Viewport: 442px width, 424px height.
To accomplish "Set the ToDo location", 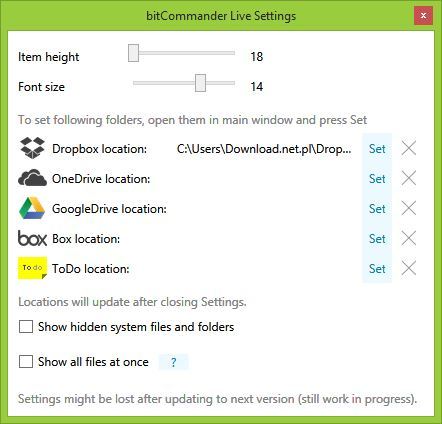I will point(377,268).
